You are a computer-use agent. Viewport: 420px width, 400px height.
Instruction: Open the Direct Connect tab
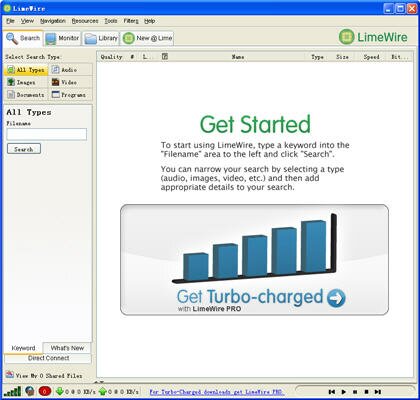tap(48, 358)
